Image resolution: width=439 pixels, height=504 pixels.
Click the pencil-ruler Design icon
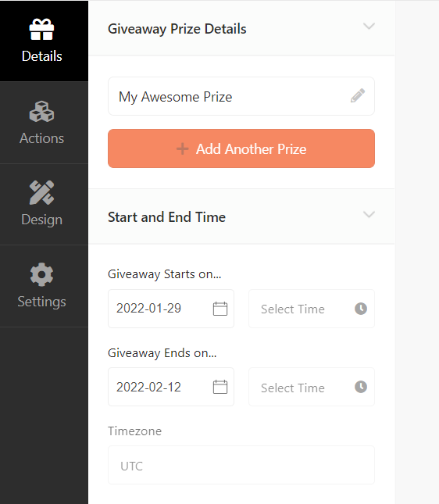tap(41, 192)
